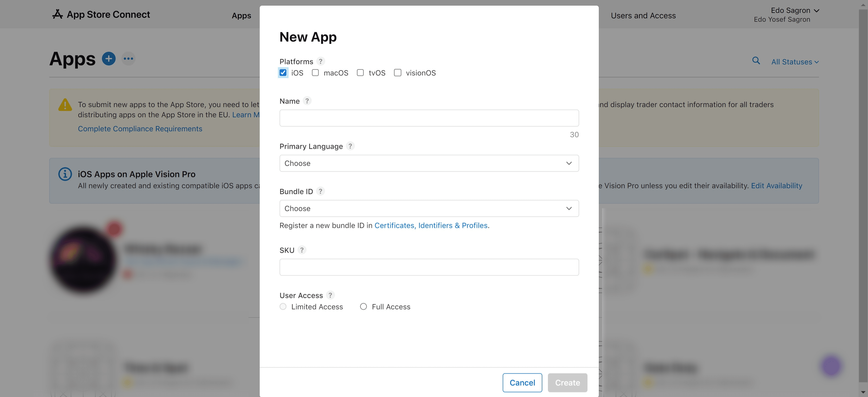Open the ellipsis menu next to Apps heading

click(x=128, y=58)
